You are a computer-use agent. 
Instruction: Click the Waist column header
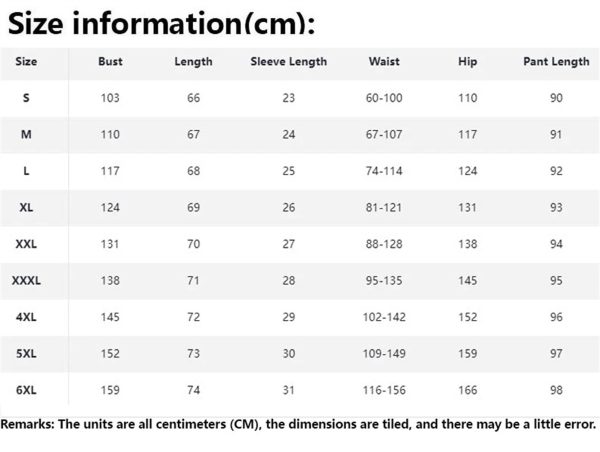384,62
